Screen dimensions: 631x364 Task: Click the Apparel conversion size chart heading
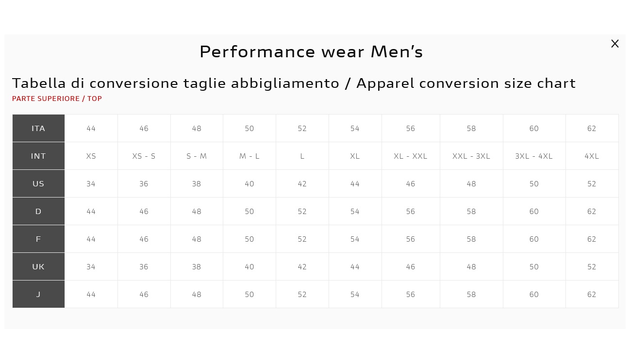pyautogui.click(x=466, y=83)
